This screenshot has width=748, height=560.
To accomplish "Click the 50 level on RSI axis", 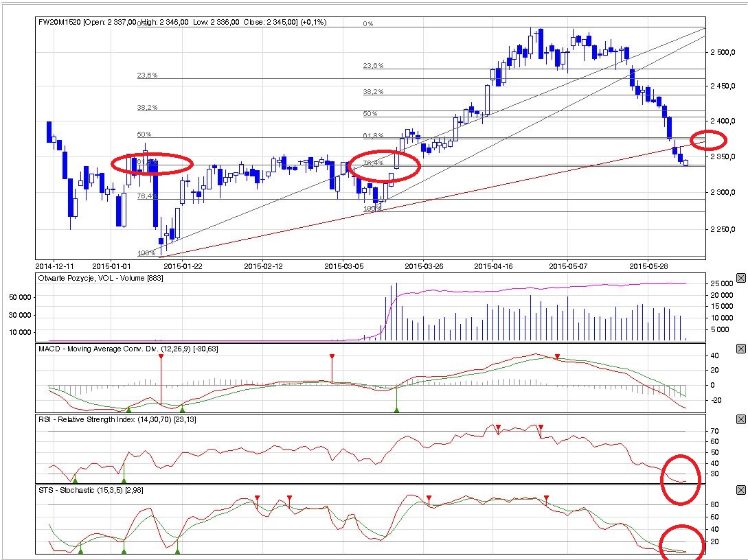I will tap(714, 452).
